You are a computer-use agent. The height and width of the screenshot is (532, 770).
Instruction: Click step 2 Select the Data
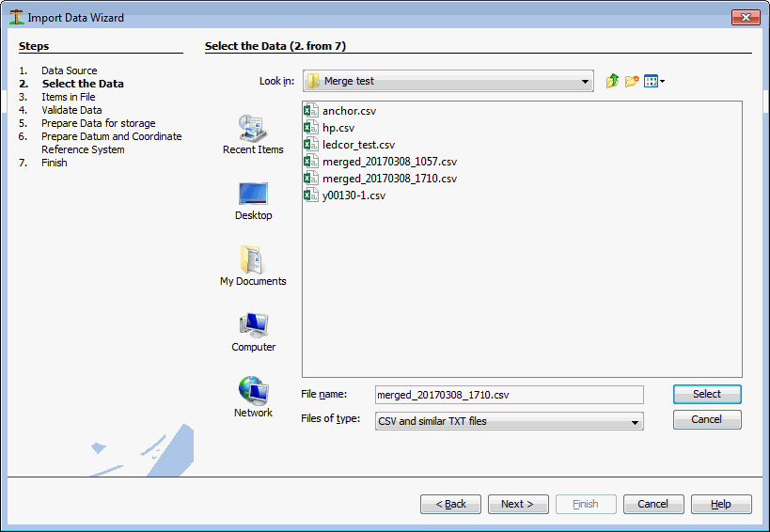[83, 84]
